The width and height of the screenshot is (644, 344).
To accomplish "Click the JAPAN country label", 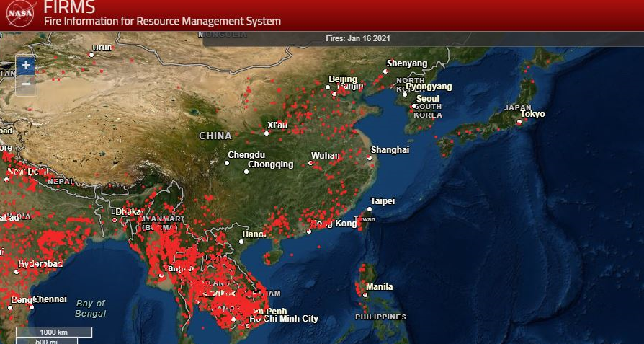I will [517, 107].
